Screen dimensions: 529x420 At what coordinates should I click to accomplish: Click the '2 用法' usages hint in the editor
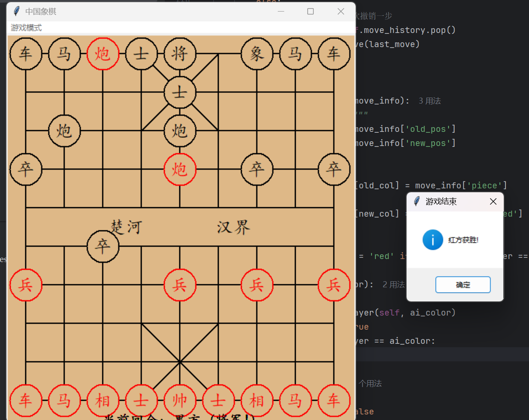point(394,285)
